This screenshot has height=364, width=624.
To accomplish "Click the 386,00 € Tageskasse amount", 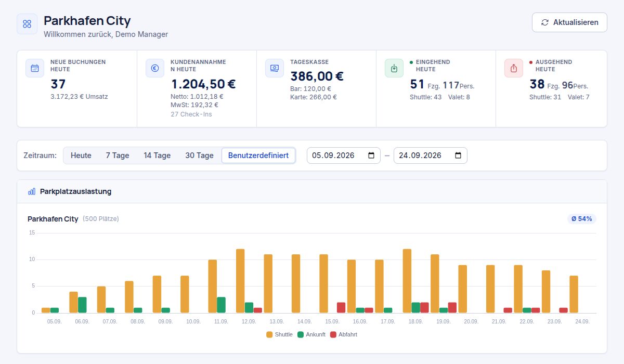I will (x=317, y=76).
